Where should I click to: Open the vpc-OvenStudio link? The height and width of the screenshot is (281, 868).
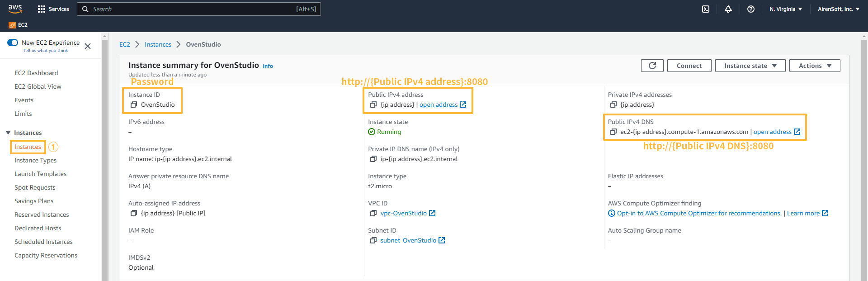point(403,213)
